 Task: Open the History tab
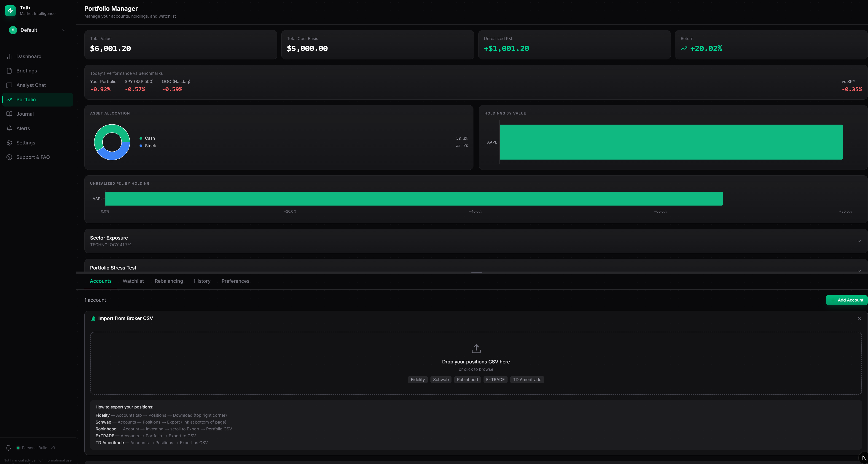[202, 281]
